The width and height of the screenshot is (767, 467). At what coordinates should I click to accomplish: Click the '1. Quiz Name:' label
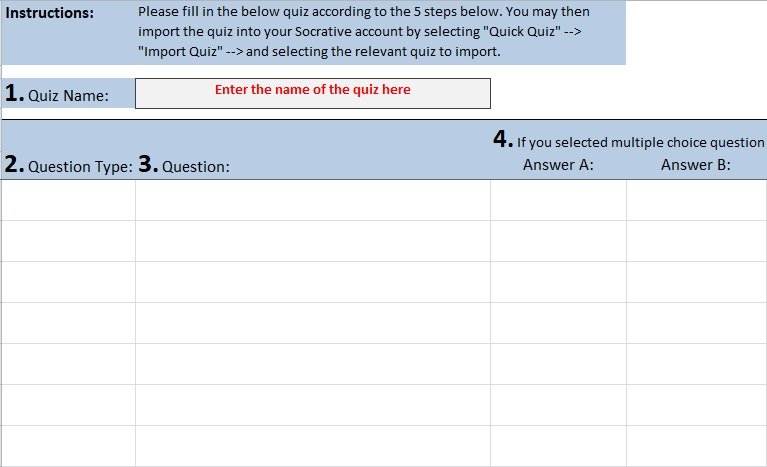(x=57, y=93)
